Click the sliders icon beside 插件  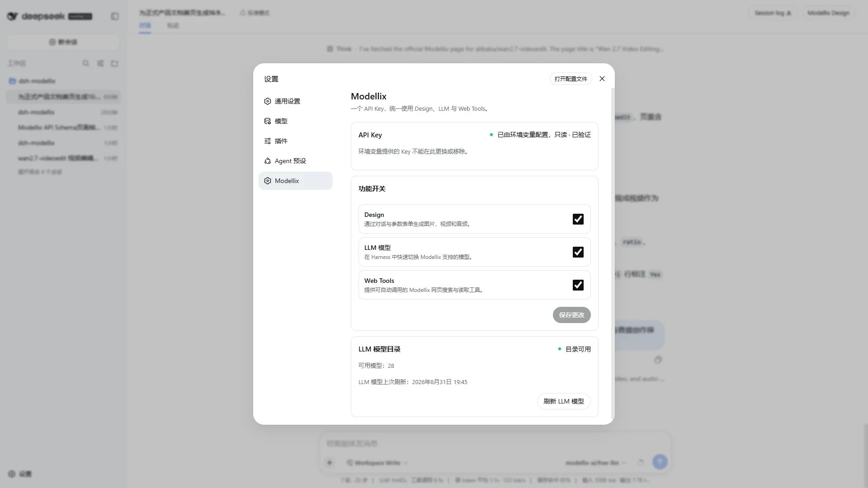(268, 141)
